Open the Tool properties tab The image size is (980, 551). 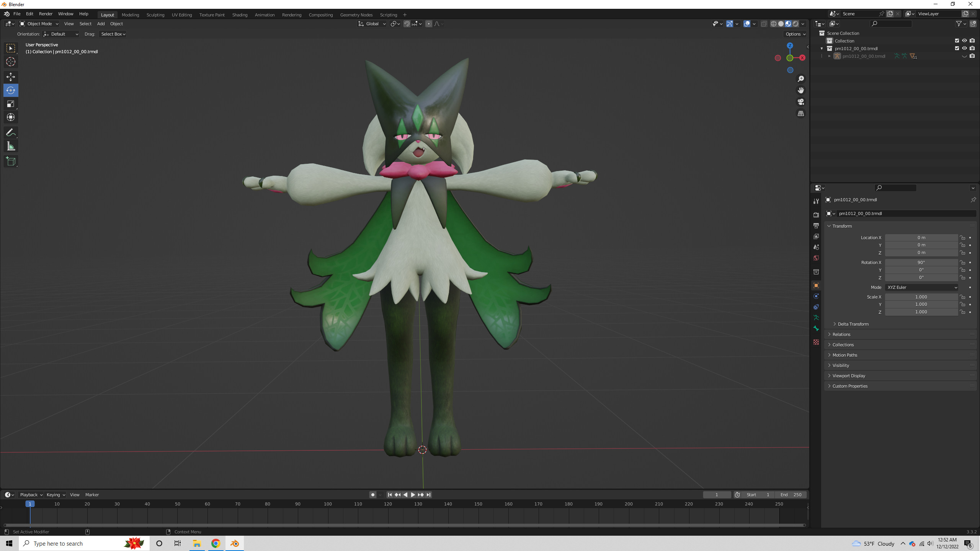coord(816,201)
